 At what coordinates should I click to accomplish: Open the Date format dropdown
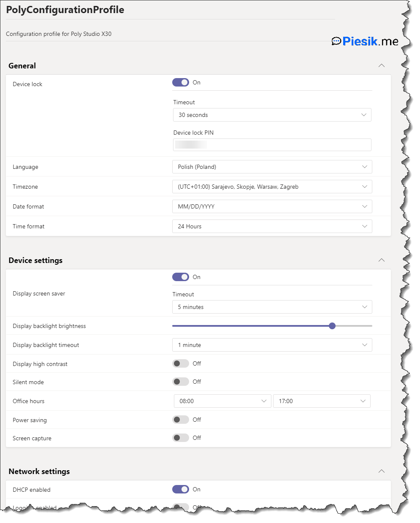coord(272,206)
